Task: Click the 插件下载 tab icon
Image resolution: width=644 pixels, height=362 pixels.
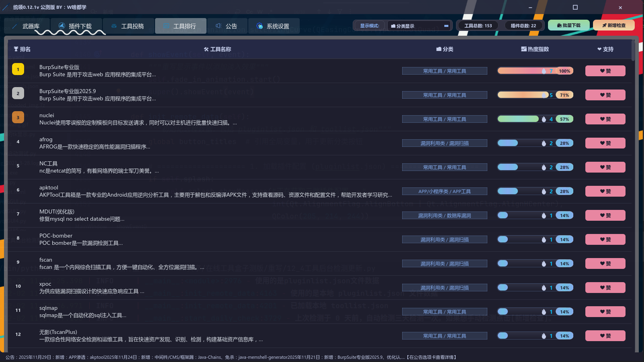Action: (62, 26)
